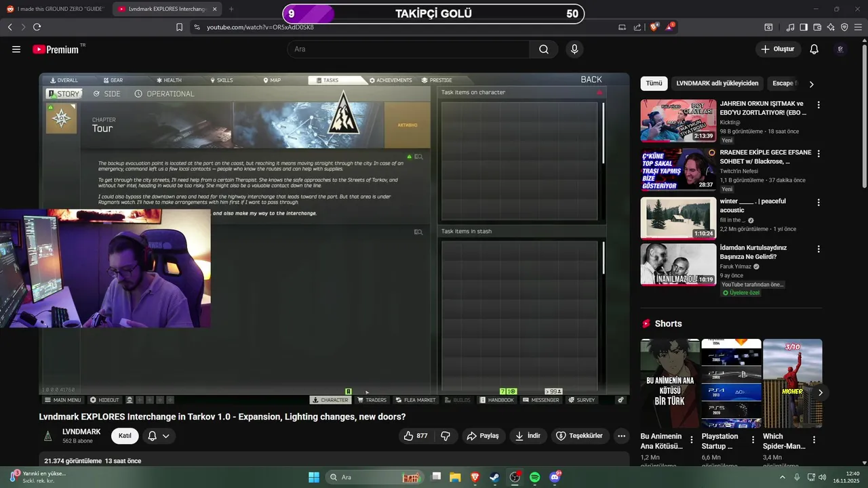Show the browser sidebar panel icon
Image resolution: width=868 pixels, height=488 pixels.
[804, 27]
